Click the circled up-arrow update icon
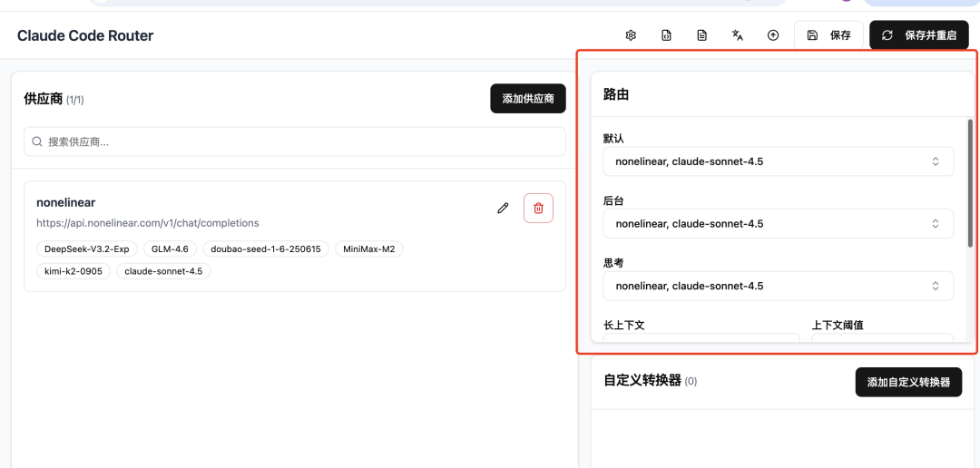980x468 pixels. pos(773,35)
